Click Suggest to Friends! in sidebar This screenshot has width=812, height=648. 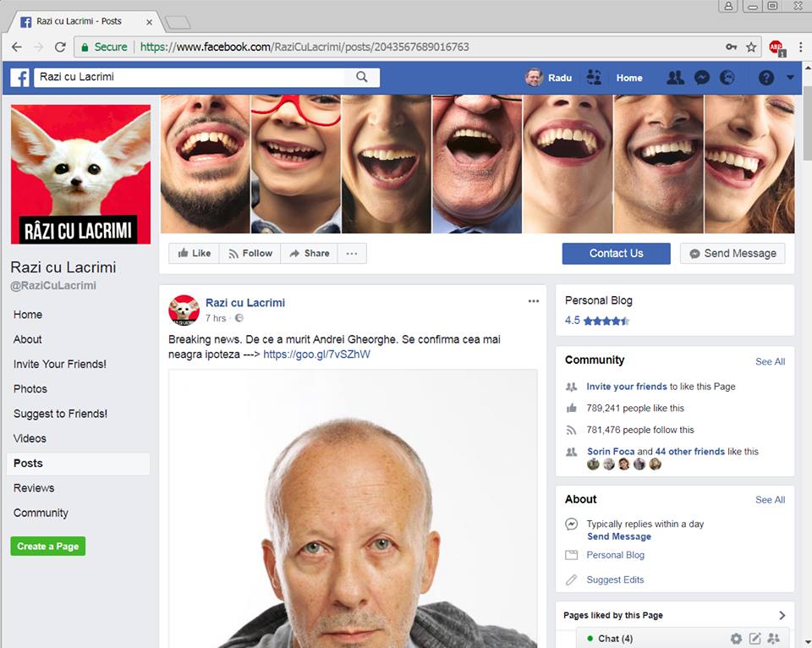click(x=61, y=414)
